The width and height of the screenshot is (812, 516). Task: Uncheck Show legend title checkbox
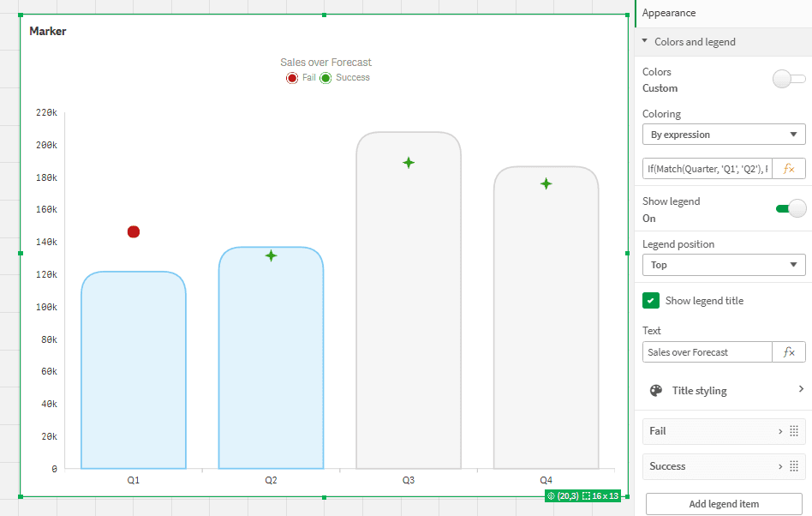pyautogui.click(x=651, y=301)
